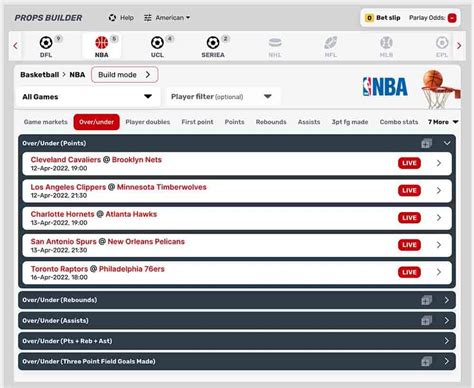Open Cleveland Cavaliers @ Brooklyn Nets game
Screen dimensions: 474x388
[237, 163]
